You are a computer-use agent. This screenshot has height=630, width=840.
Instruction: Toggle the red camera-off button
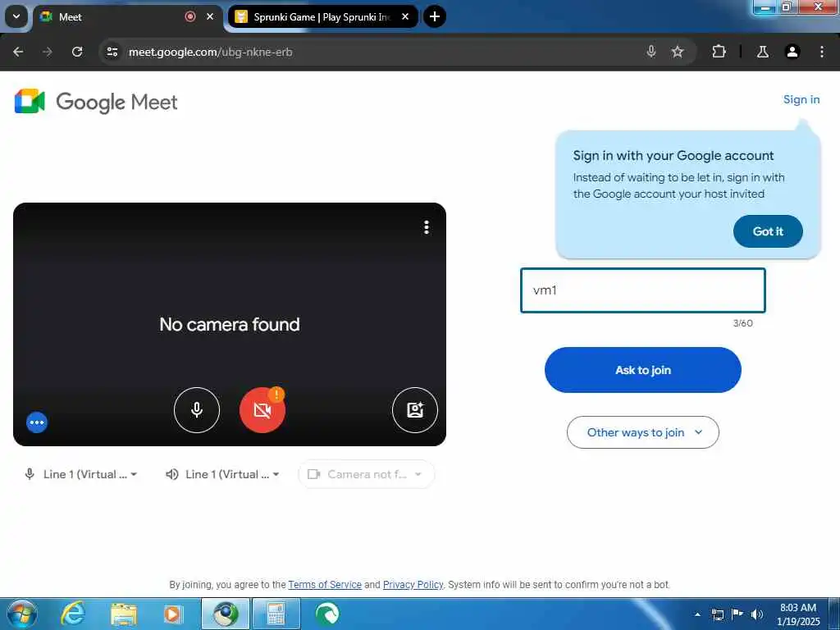[262, 410]
